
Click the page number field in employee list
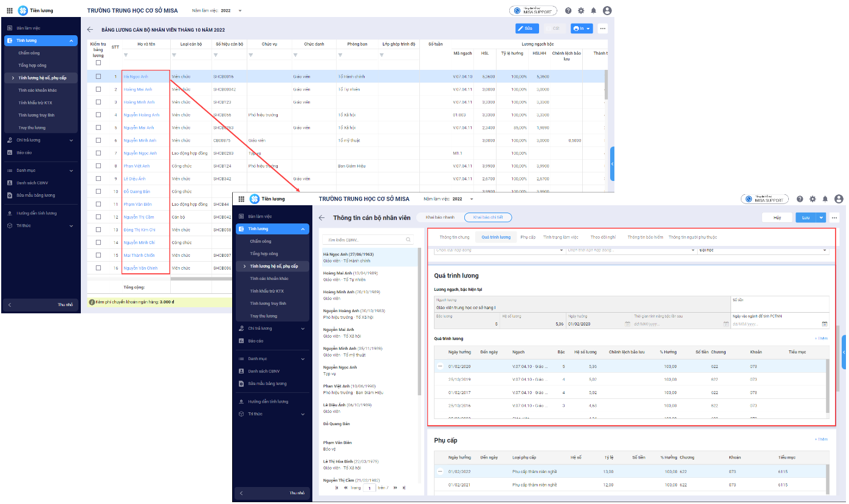coord(370,488)
